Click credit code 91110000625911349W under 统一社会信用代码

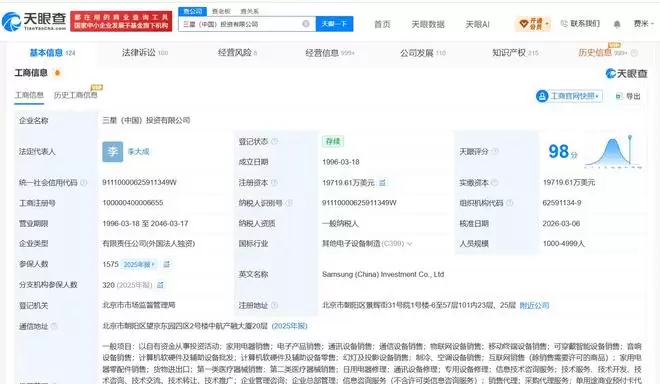[139, 182]
